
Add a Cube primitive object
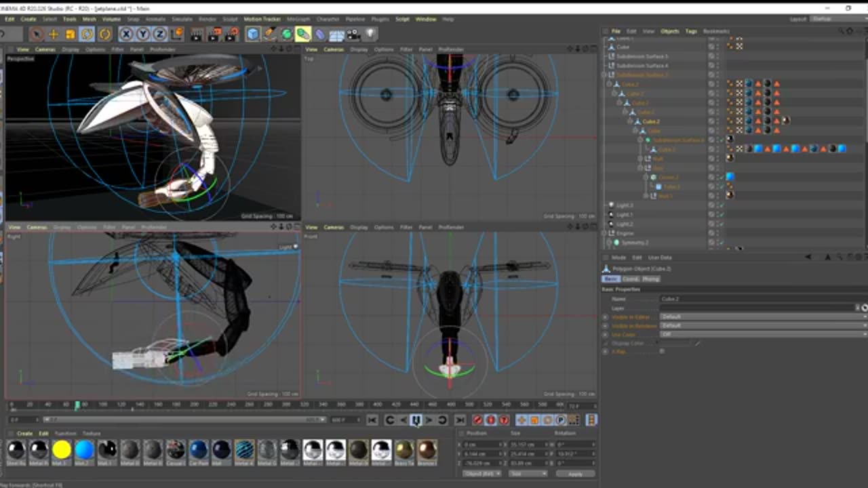[253, 34]
